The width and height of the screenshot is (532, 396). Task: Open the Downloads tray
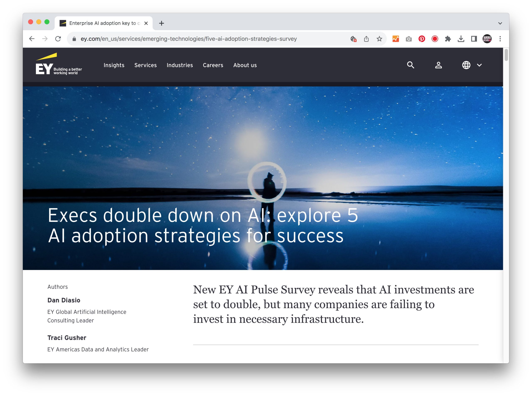coord(461,39)
